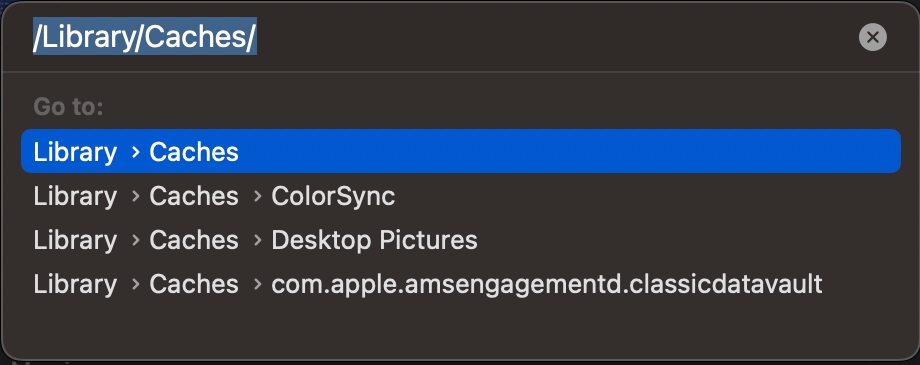This screenshot has height=365, width=920.
Task: Click Caches in the classicdatavault row
Action: click(x=194, y=284)
